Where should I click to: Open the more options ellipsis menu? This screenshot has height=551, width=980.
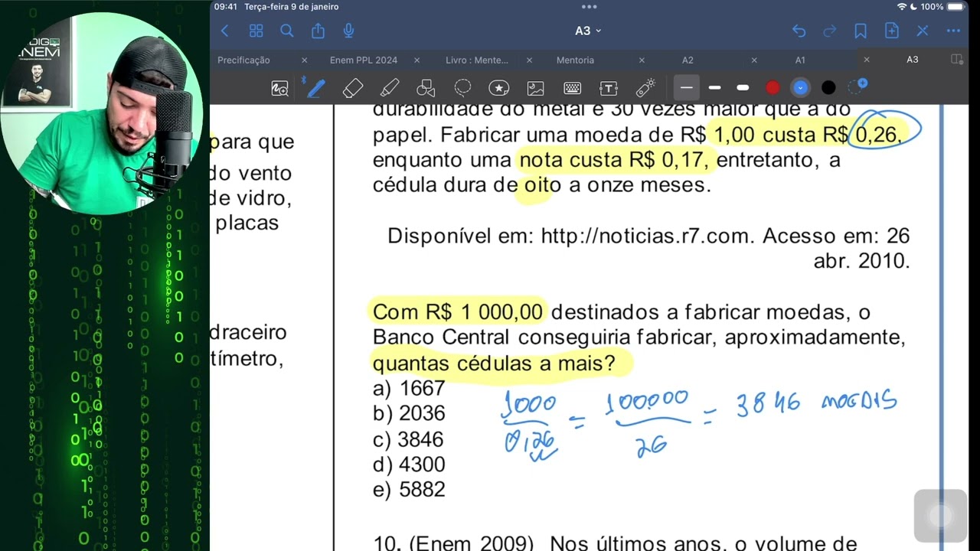tap(953, 31)
